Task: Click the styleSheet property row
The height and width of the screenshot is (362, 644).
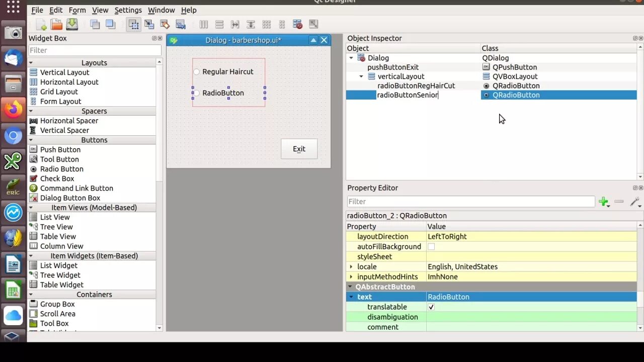Action: 492,257
